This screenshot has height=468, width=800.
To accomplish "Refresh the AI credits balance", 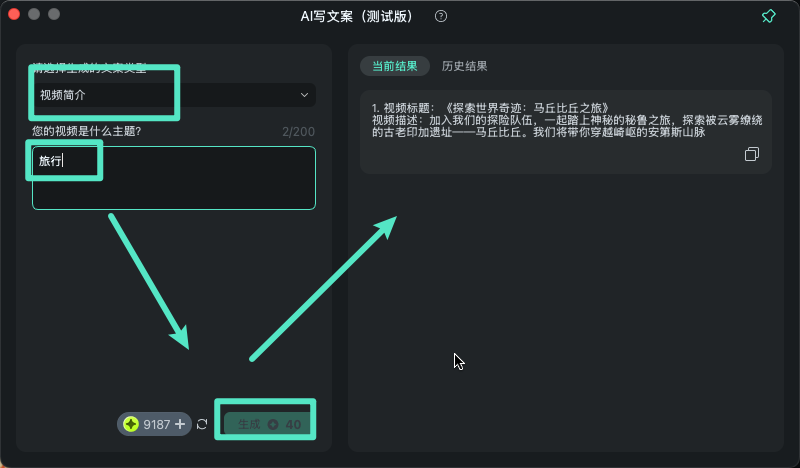I will [202, 425].
